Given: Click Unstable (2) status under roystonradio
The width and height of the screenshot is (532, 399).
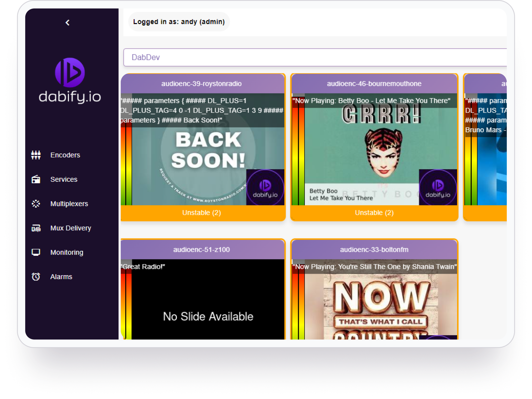Looking at the screenshot, I should 201,213.
